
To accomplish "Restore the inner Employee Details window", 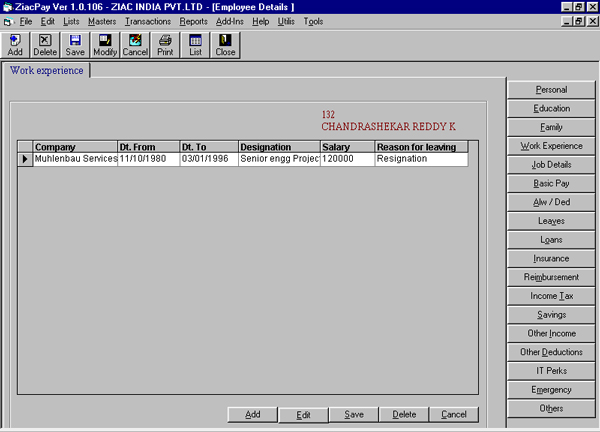I will 579,21.
